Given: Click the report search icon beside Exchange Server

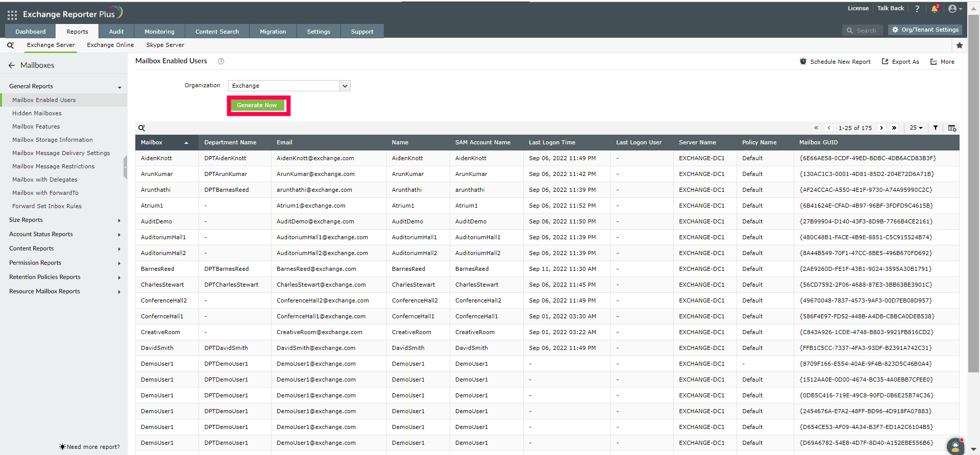Looking at the screenshot, I should [10, 45].
